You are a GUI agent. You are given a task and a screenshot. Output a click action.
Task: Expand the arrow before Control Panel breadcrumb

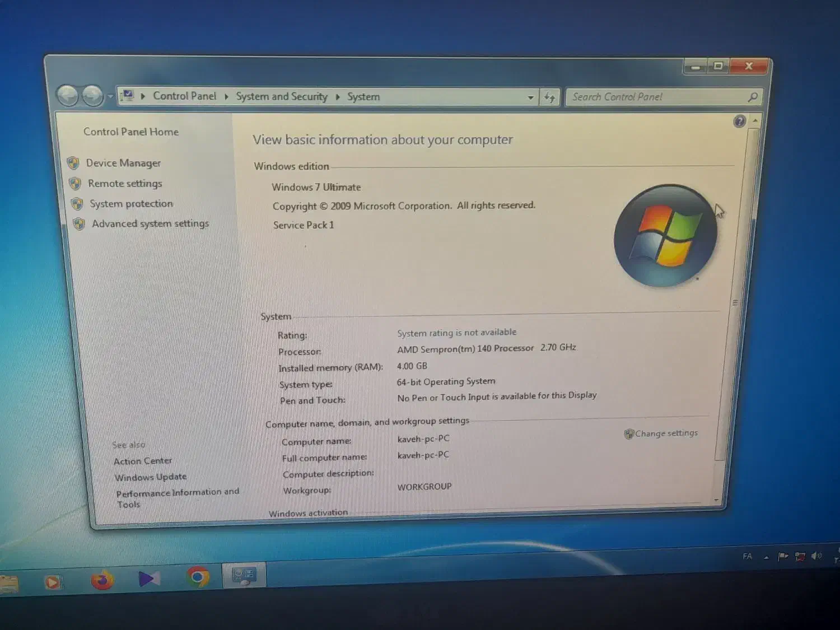[143, 96]
